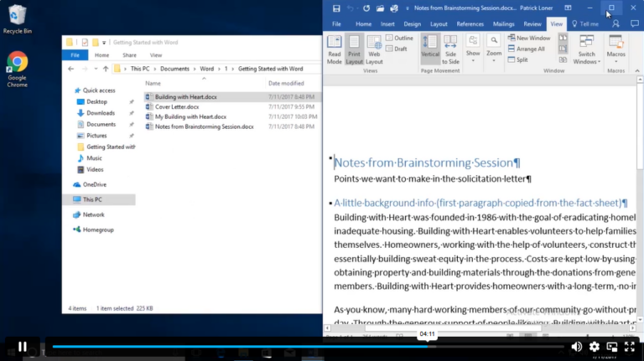Screen dimensions: 644x361
Task: Choose Draft view in Word ribbon
Action: coord(397,49)
